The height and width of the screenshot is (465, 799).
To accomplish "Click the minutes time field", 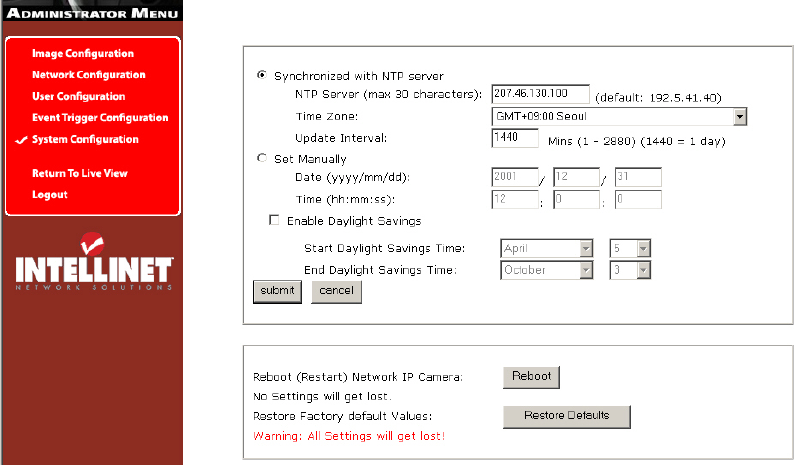I will pos(576,199).
